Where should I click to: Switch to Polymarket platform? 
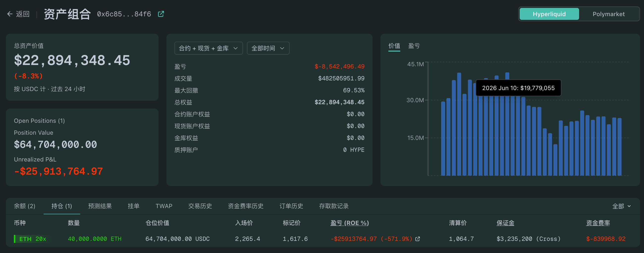[609, 14]
